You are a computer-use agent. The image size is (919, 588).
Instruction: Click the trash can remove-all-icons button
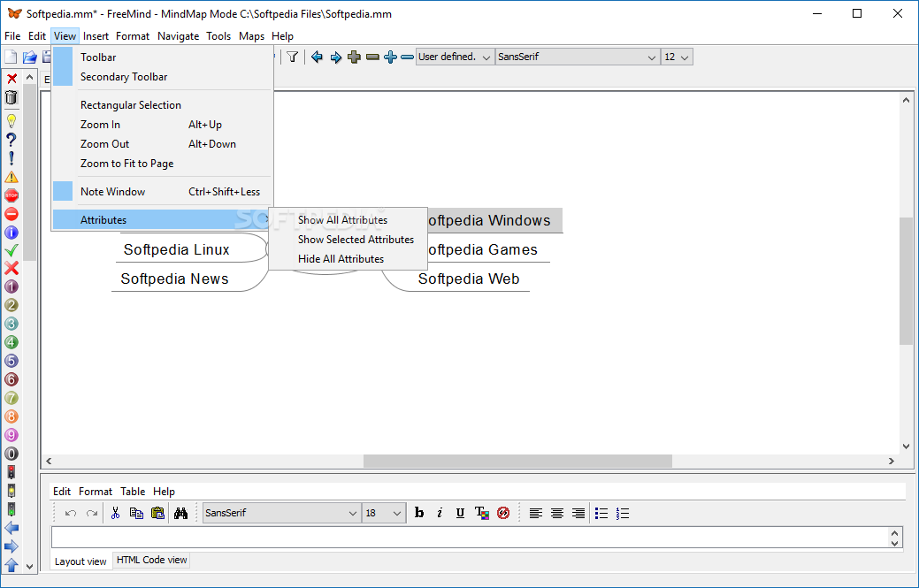click(x=11, y=97)
